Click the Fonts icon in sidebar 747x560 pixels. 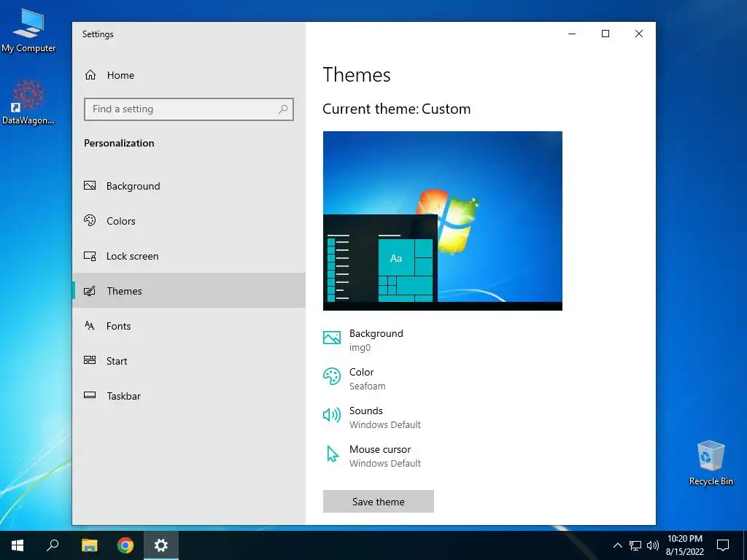[x=90, y=326]
